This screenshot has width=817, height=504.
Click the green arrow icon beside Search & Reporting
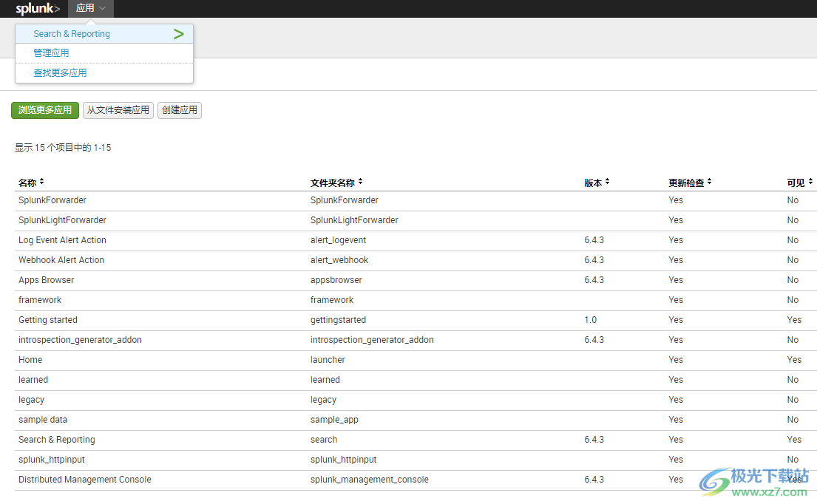click(x=179, y=34)
